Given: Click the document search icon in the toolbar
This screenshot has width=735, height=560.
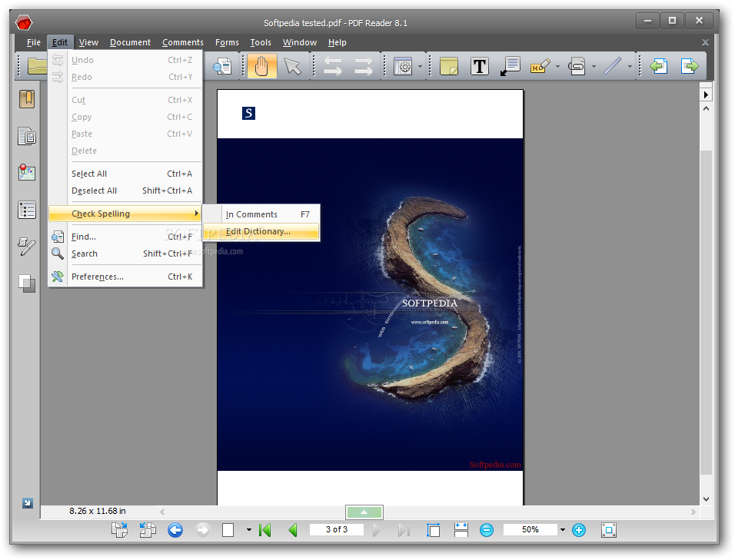Looking at the screenshot, I should [222, 67].
